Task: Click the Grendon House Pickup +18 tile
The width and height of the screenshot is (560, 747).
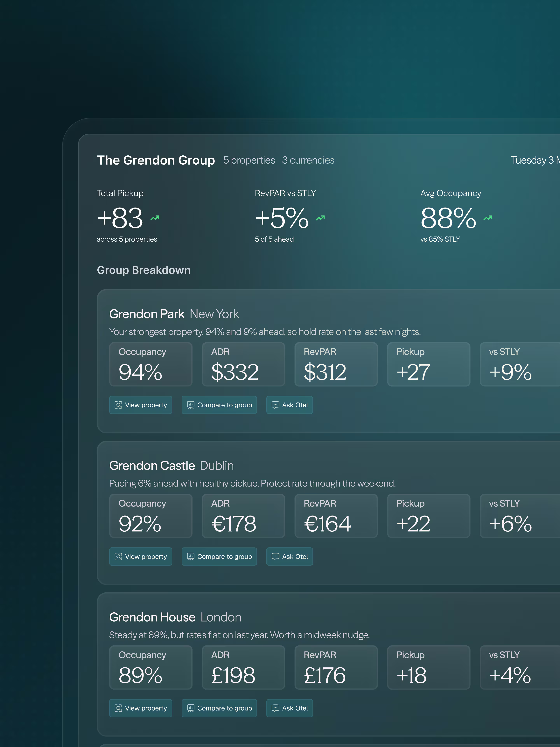Action: click(429, 668)
